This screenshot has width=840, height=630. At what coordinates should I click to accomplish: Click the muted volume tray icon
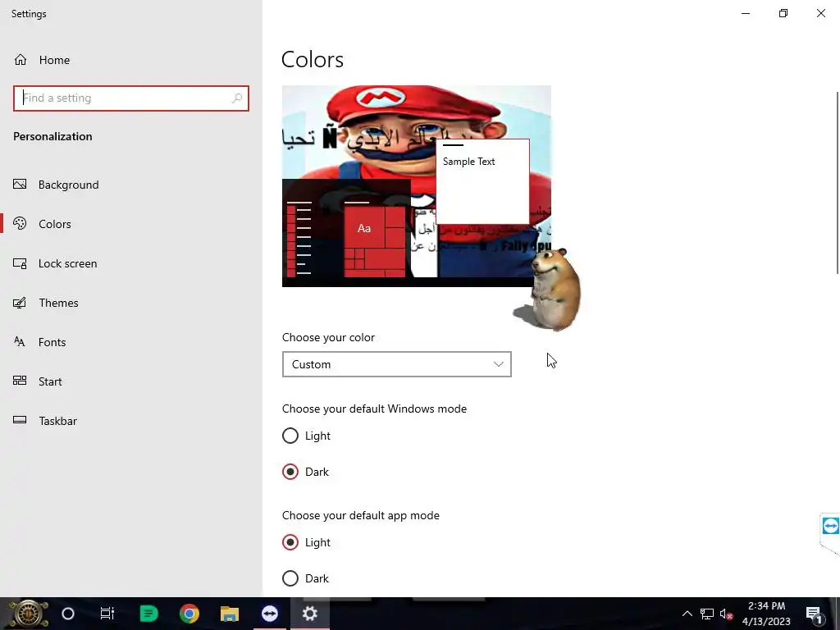[x=727, y=614]
